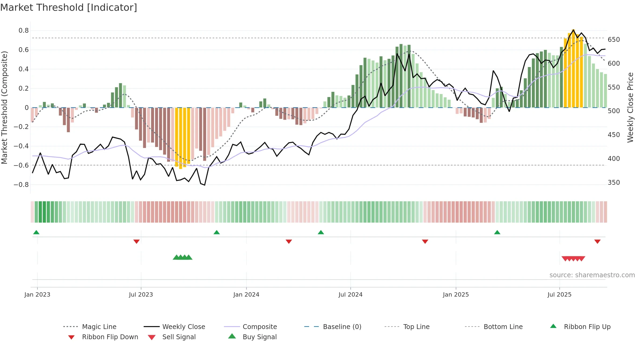Click the Jan 2024 axis label

(246, 294)
